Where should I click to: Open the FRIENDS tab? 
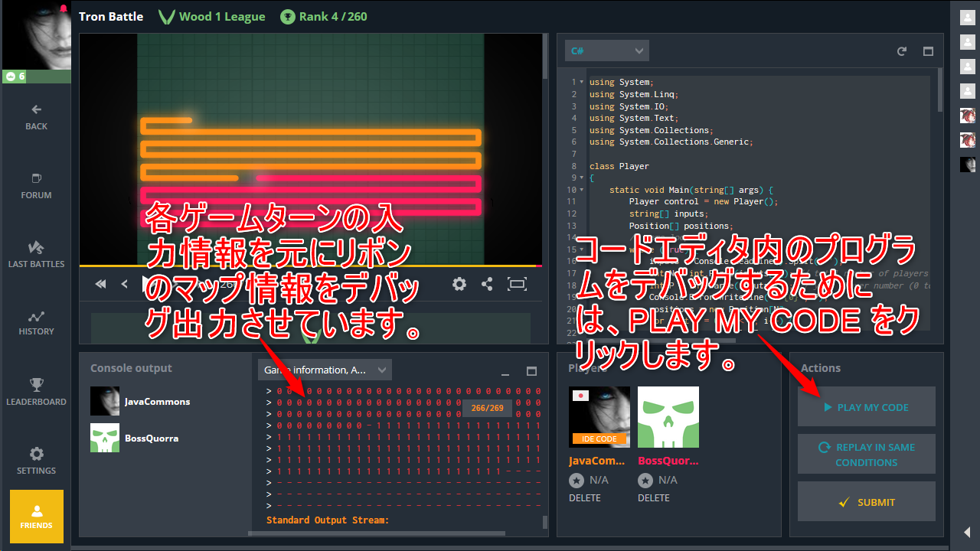(36, 517)
